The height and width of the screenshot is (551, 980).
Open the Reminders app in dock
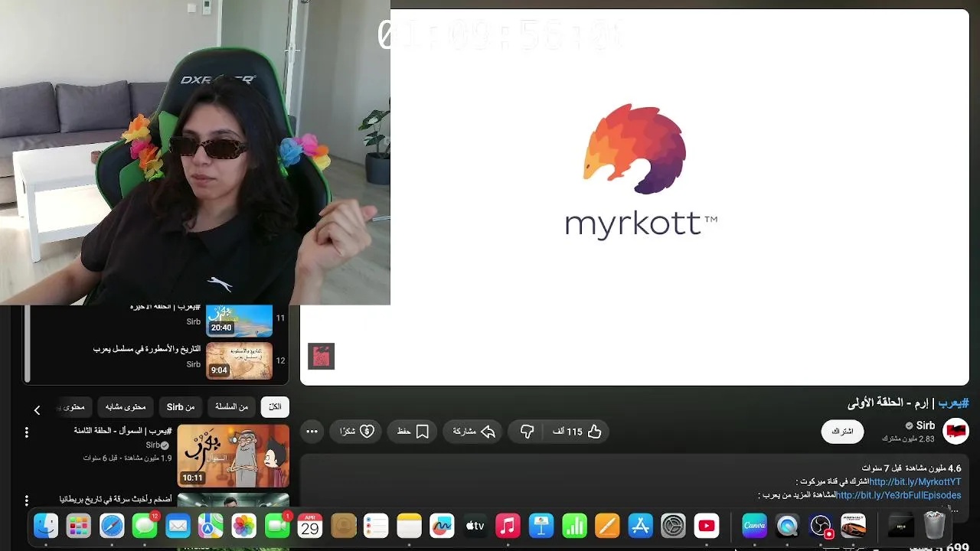click(376, 526)
